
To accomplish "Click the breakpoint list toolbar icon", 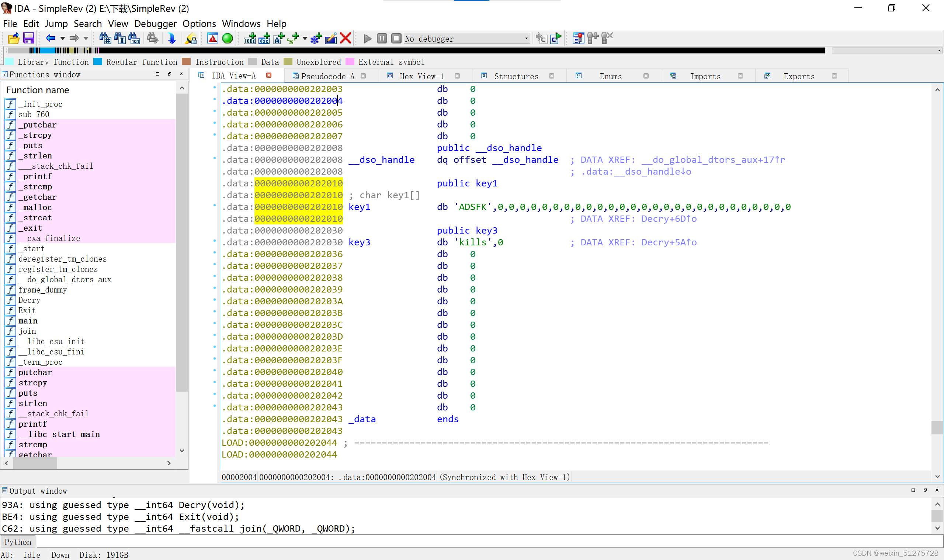I will click(578, 38).
